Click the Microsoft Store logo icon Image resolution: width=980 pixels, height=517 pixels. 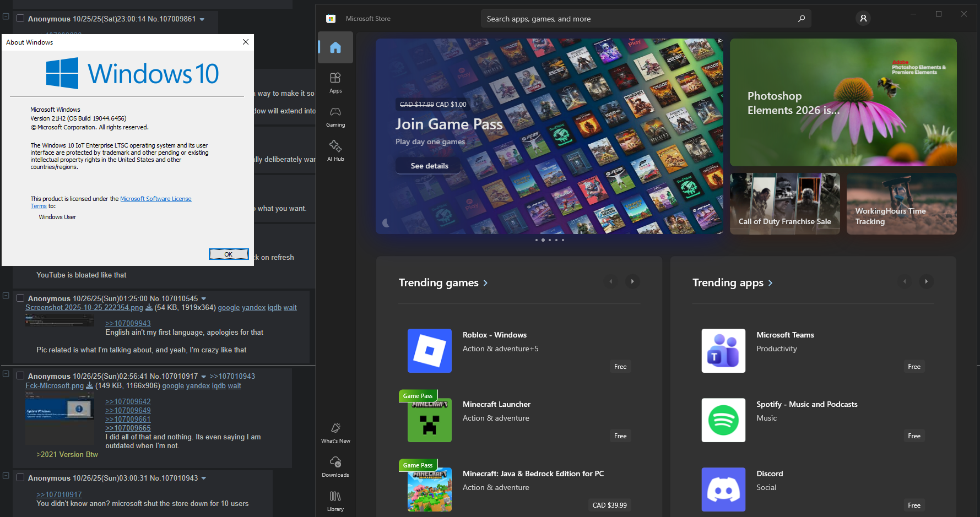coord(331,19)
